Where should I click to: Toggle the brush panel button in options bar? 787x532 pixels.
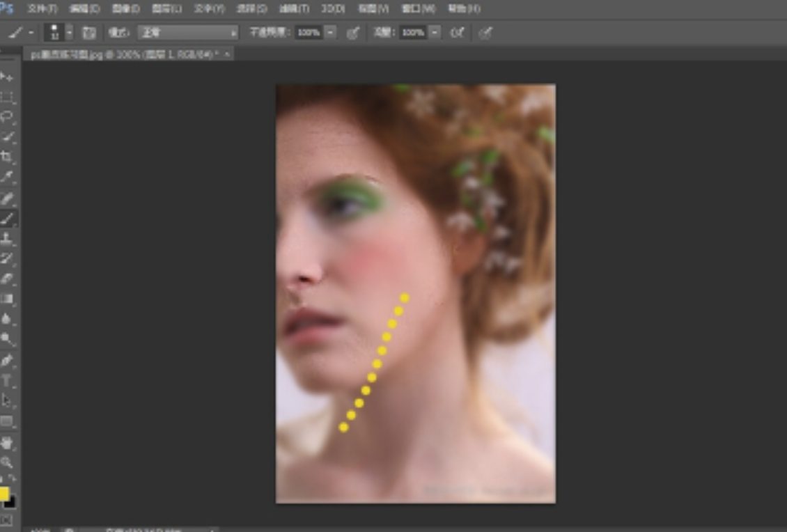[89, 33]
